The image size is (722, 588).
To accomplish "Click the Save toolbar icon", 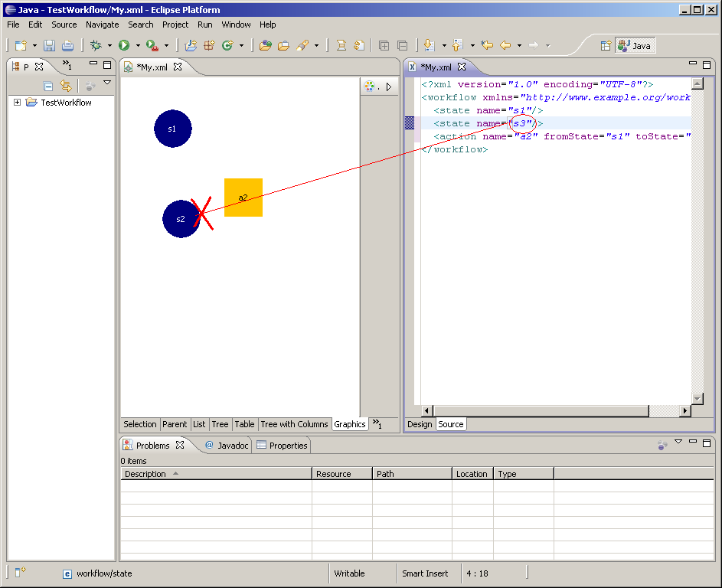I will click(x=49, y=46).
